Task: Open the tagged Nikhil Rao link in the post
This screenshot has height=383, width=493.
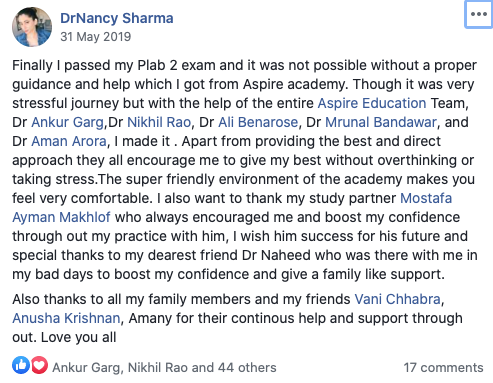Action: coord(159,122)
